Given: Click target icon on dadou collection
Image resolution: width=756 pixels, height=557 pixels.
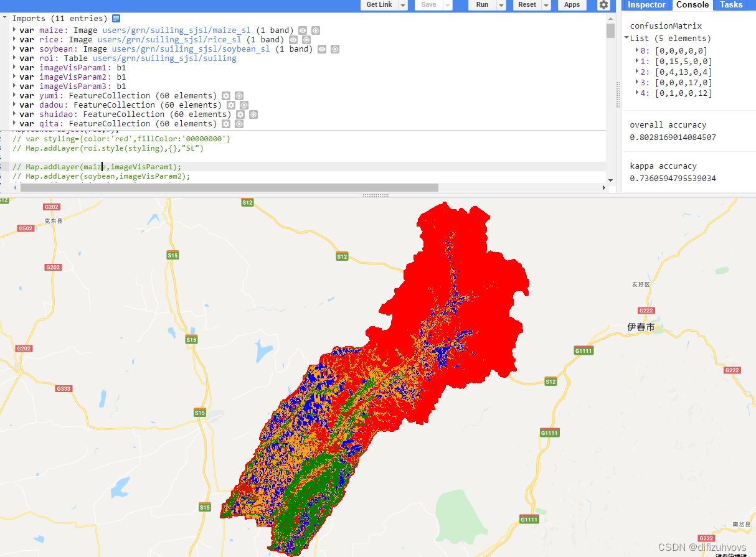Looking at the screenshot, I should pyautogui.click(x=244, y=105).
